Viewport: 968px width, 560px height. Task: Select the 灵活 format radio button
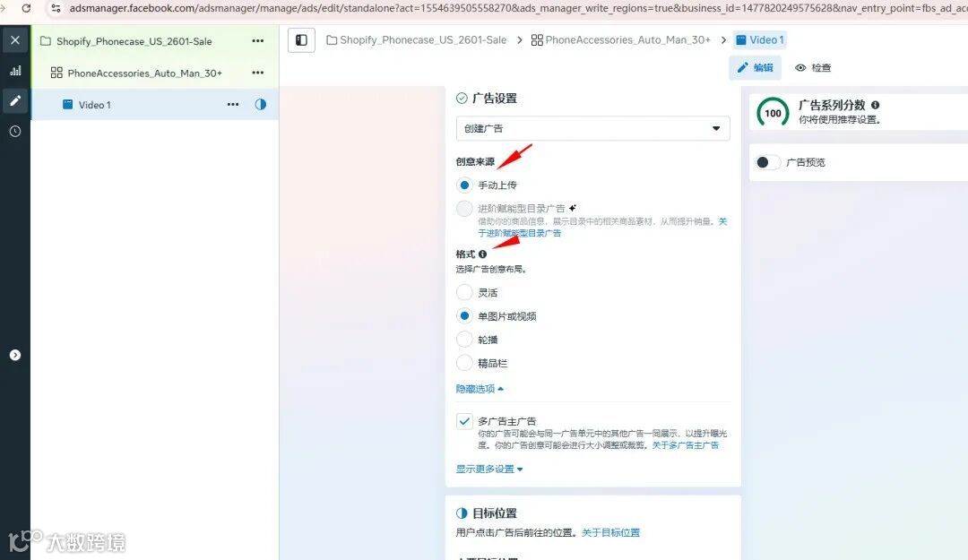point(464,292)
